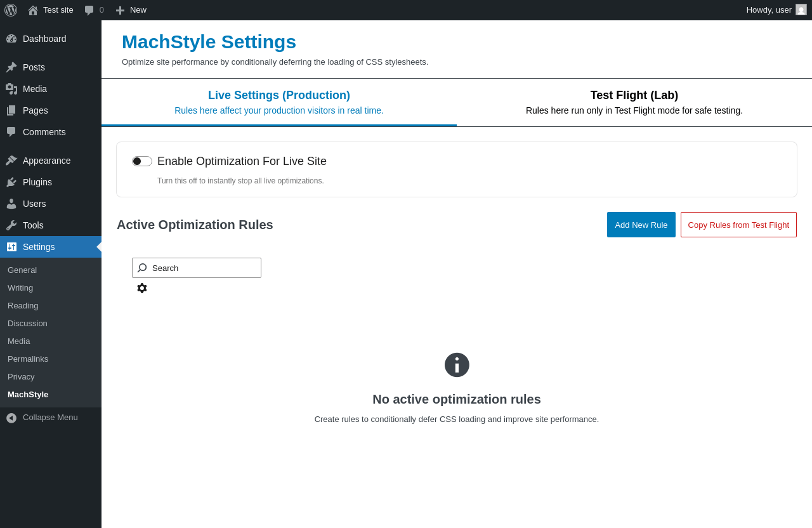Image resolution: width=812 pixels, height=528 pixels.
Task: Click the user avatar icon
Action: pos(801,10)
